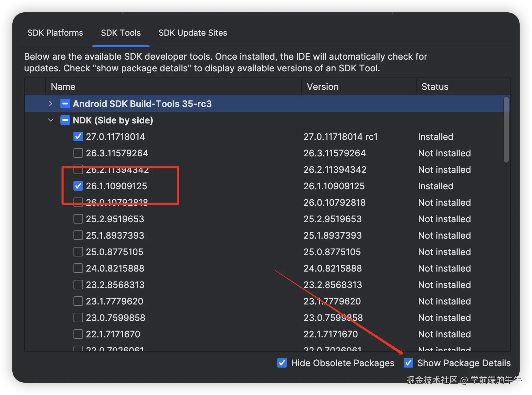532x395 pixels.
Task: Disable Hide Obsolete Packages option
Action: pyautogui.click(x=282, y=363)
